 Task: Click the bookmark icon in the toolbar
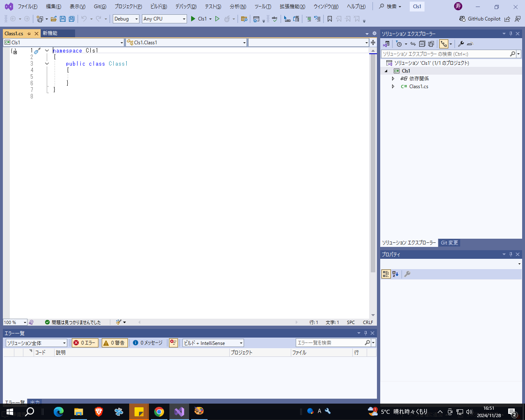tap(329, 19)
